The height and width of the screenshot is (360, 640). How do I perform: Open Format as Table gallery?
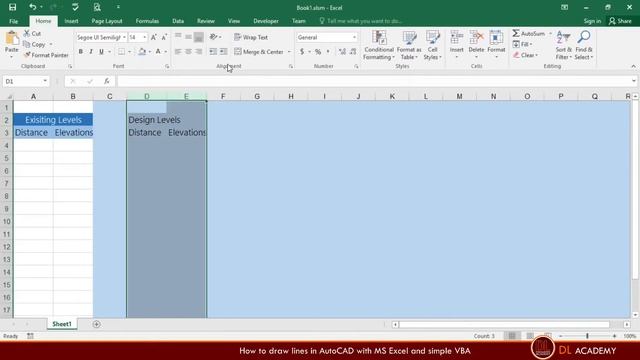click(x=409, y=45)
